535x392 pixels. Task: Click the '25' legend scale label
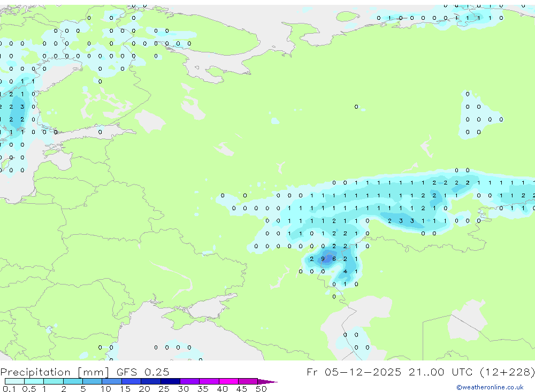click(x=164, y=389)
